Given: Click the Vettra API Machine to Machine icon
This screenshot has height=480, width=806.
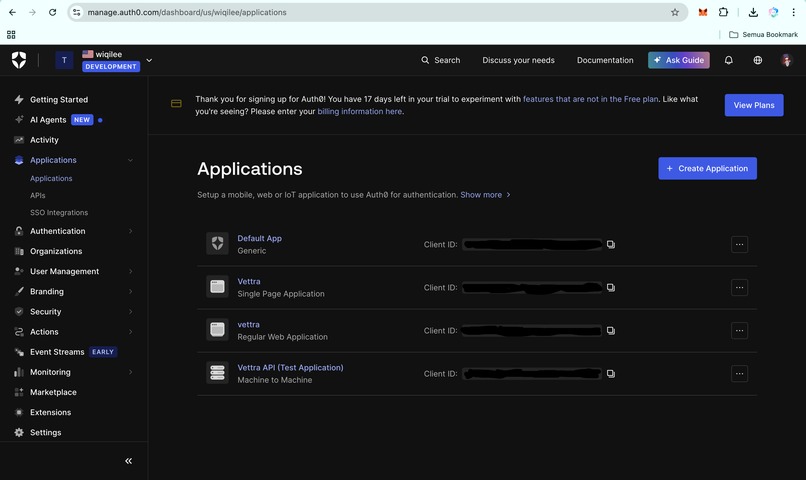Looking at the screenshot, I should pyautogui.click(x=217, y=373).
